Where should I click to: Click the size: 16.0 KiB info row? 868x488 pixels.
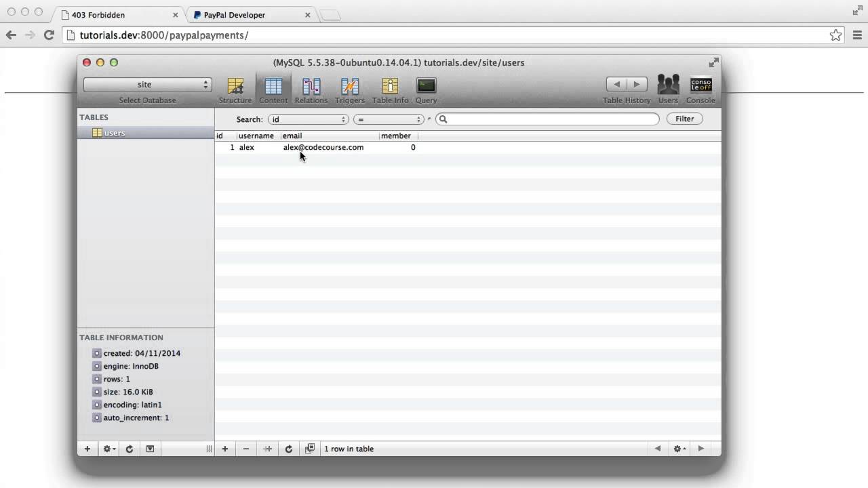[x=123, y=392]
